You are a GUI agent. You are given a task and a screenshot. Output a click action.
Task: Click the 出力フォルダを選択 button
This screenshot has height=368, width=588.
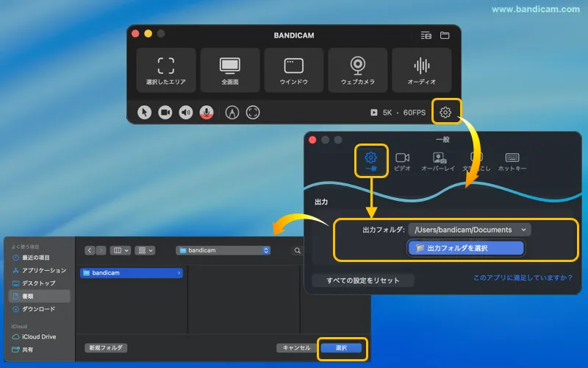(466, 248)
